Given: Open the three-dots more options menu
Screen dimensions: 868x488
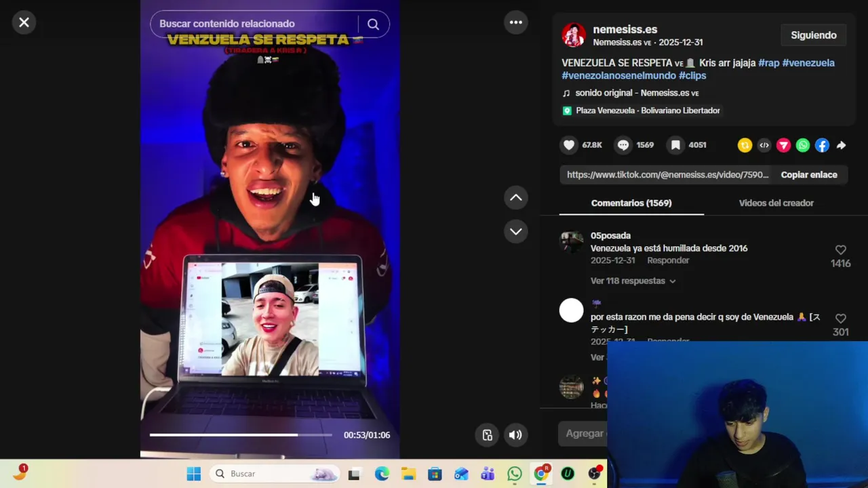Looking at the screenshot, I should tap(516, 22).
